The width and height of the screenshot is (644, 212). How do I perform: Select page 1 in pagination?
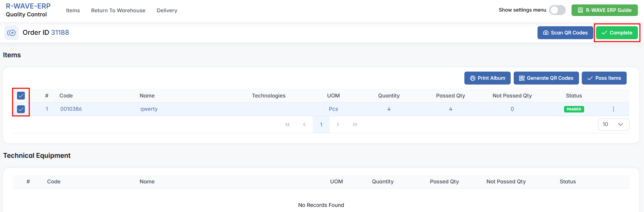[321, 124]
